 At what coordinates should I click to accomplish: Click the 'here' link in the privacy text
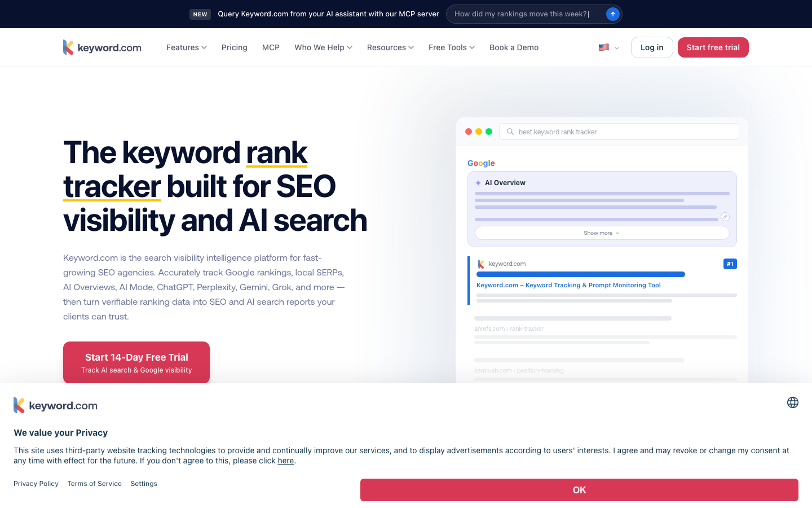coord(285,461)
